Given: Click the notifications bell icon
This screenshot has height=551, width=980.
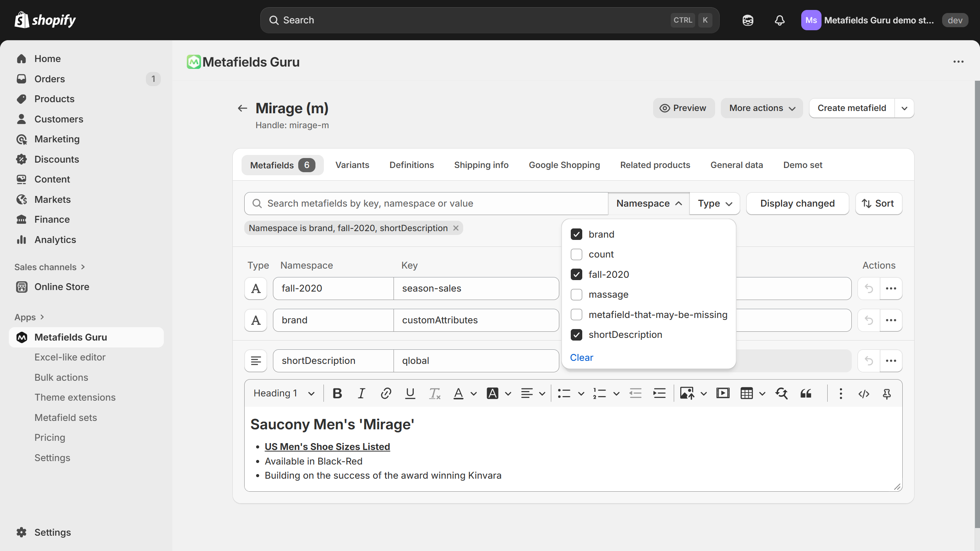Looking at the screenshot, I should (779, 20).
